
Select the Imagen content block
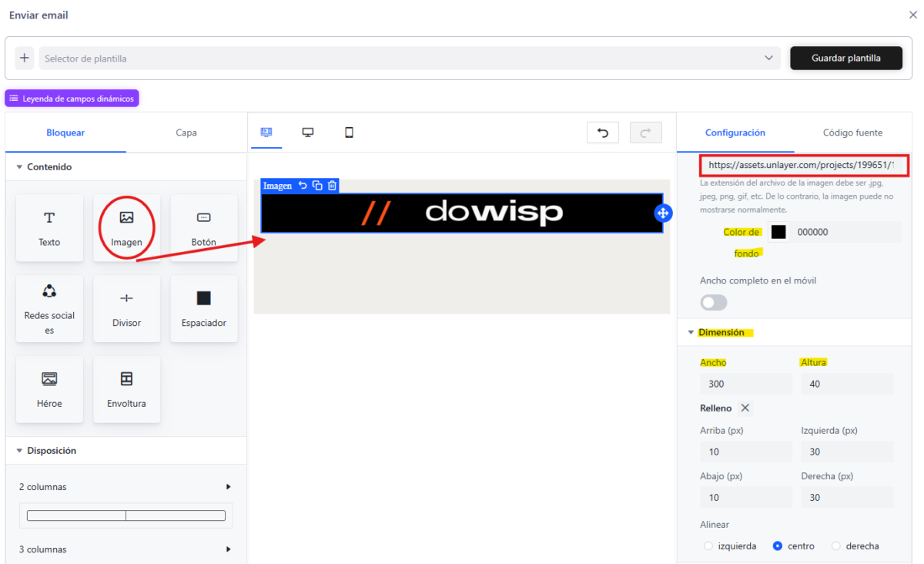(x=126, y=227)
